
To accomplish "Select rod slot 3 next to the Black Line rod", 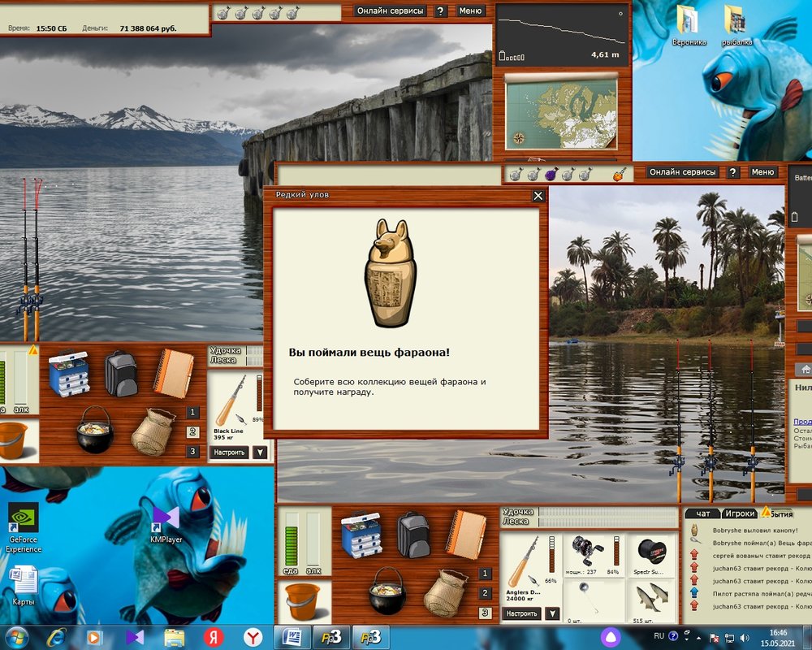I will (x=192, y=452).
